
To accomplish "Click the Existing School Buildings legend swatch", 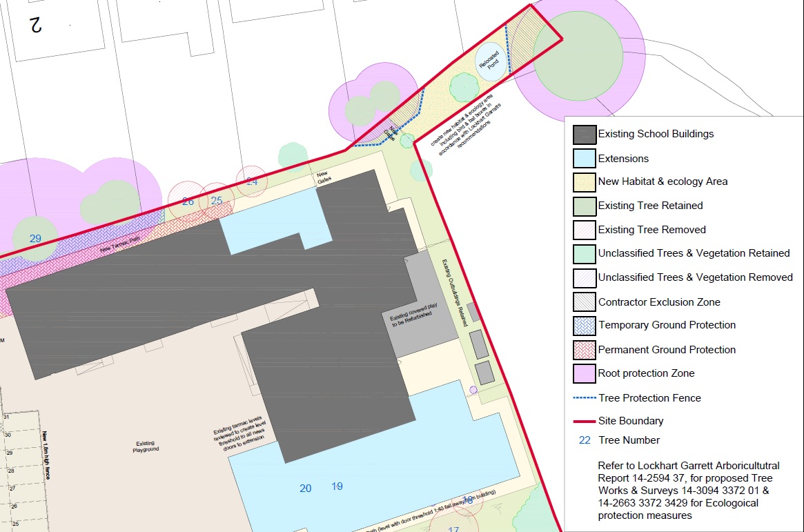I will coord(585,135).
